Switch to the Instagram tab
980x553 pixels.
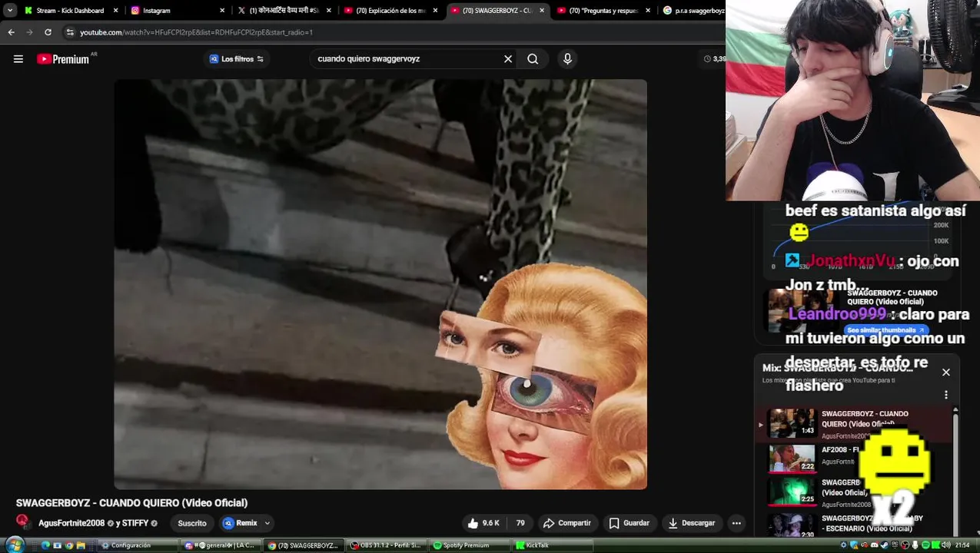point(177,11)
